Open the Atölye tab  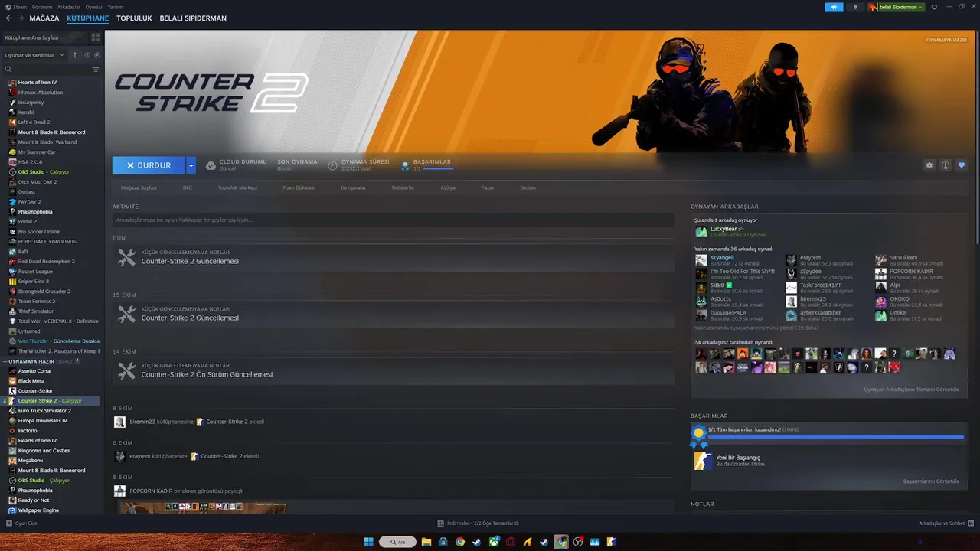coord(448,187)
